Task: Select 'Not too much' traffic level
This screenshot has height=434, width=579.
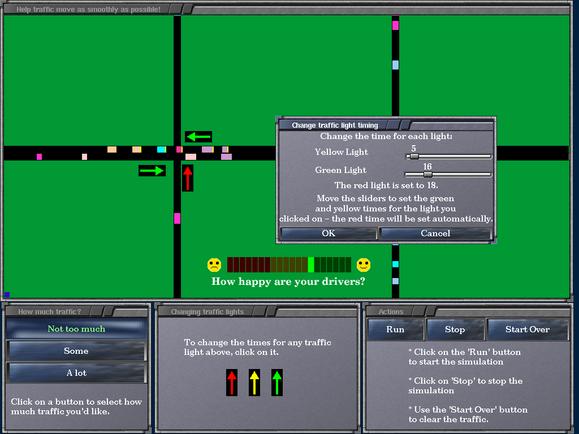Action: coord(76,329)
